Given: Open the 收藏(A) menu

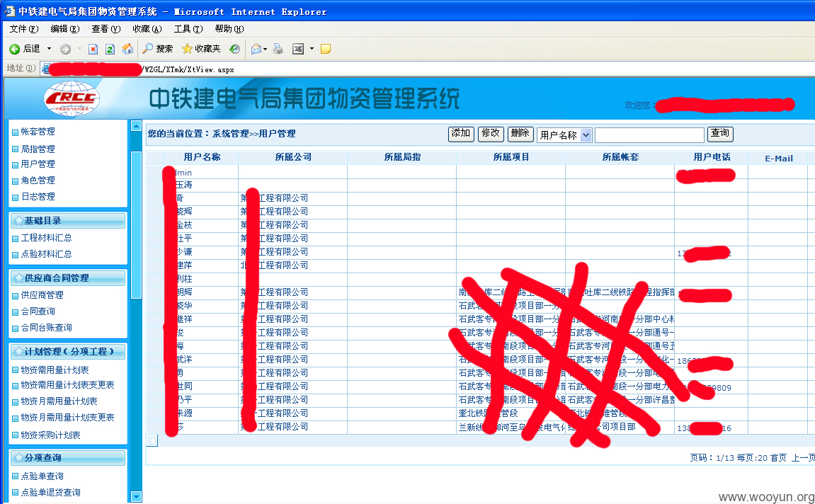Looking at the screenshot, I should click(147, 29).
